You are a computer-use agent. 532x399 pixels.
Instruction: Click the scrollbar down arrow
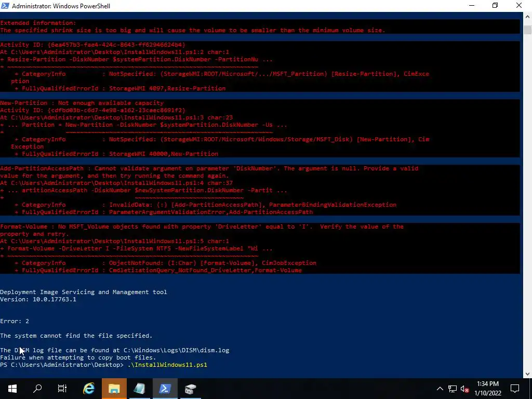(528, 374)
